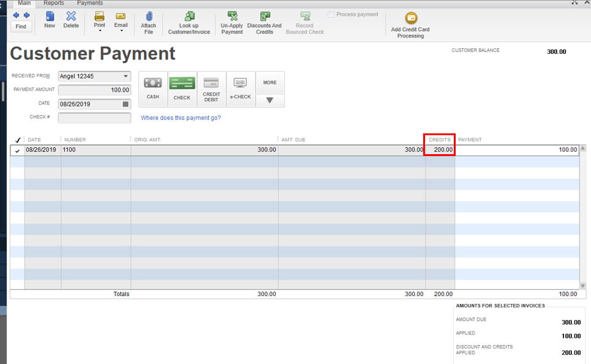Click the AMT. DUE column header
The image size is (591, 364).
click(x=293, y=139)
